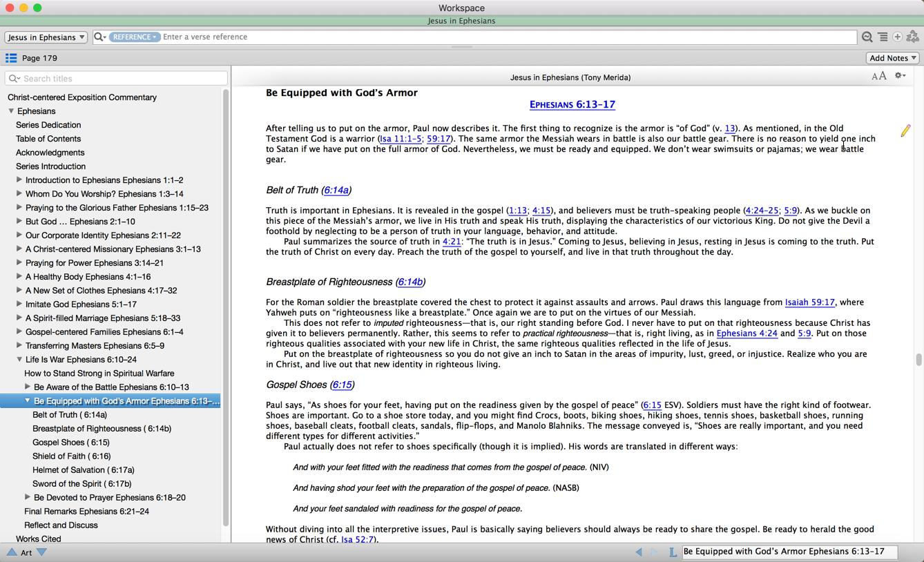
Task: Select Sword of the Spirit (6:17b) entry
Action: click(x=82, y=484)
